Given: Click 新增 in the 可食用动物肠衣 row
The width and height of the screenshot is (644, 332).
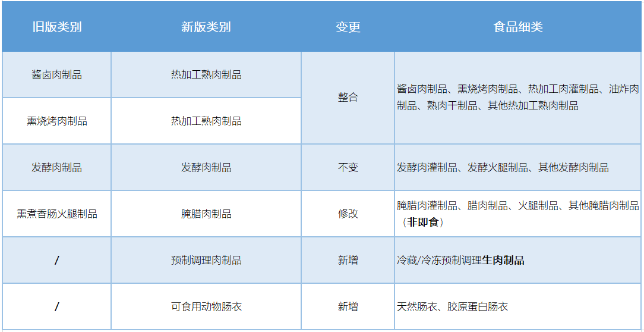Looking at the screenshot, I should coord(348,307).
